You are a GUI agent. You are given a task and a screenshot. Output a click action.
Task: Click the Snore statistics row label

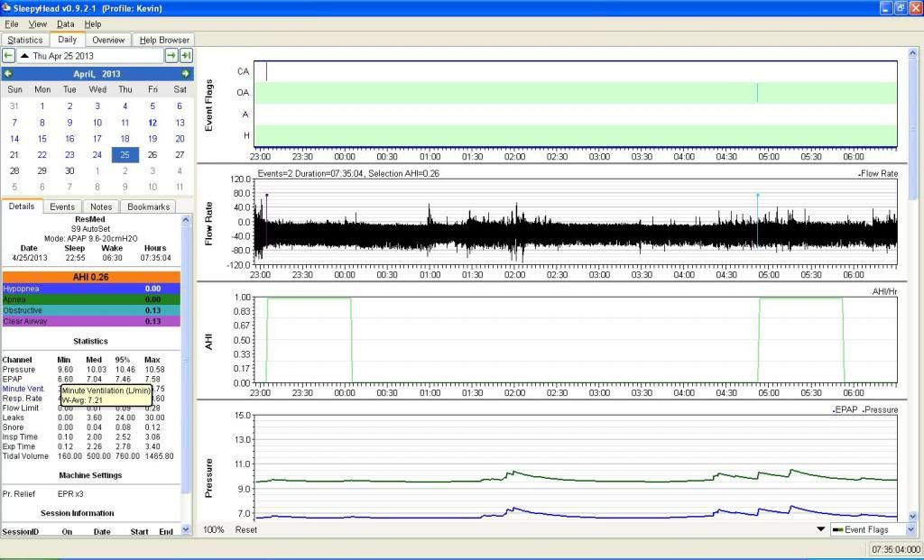13,427
